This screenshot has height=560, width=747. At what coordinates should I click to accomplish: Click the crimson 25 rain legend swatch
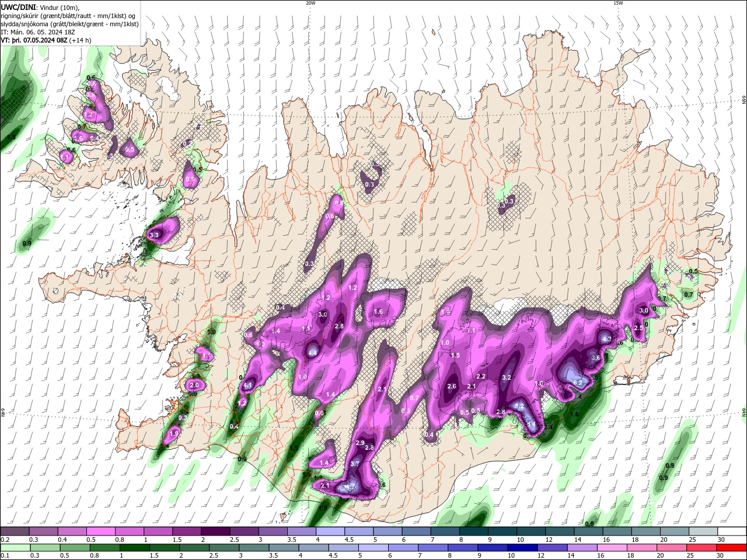pyautogui.click(x=701, y=547)
